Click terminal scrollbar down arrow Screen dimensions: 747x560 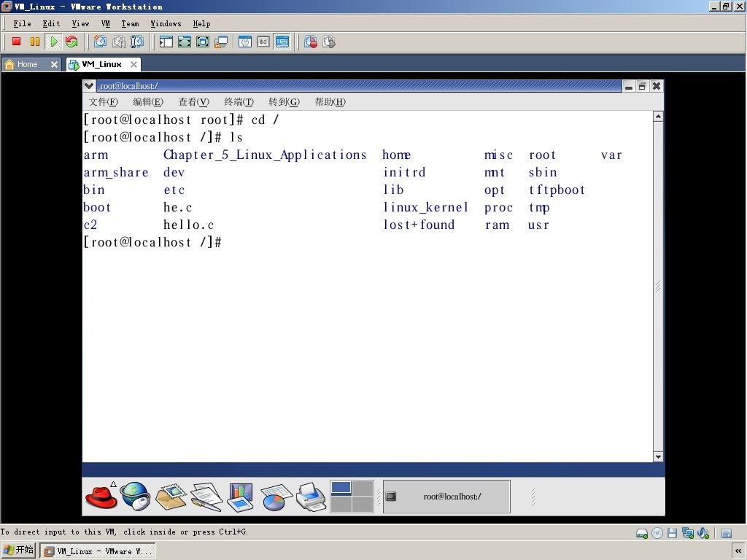(x=658, y=456)
